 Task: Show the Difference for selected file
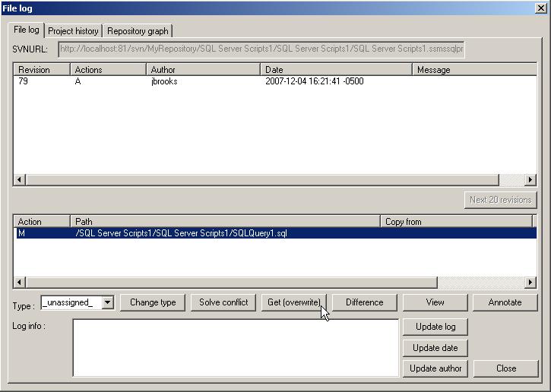(x=364, y=302)
